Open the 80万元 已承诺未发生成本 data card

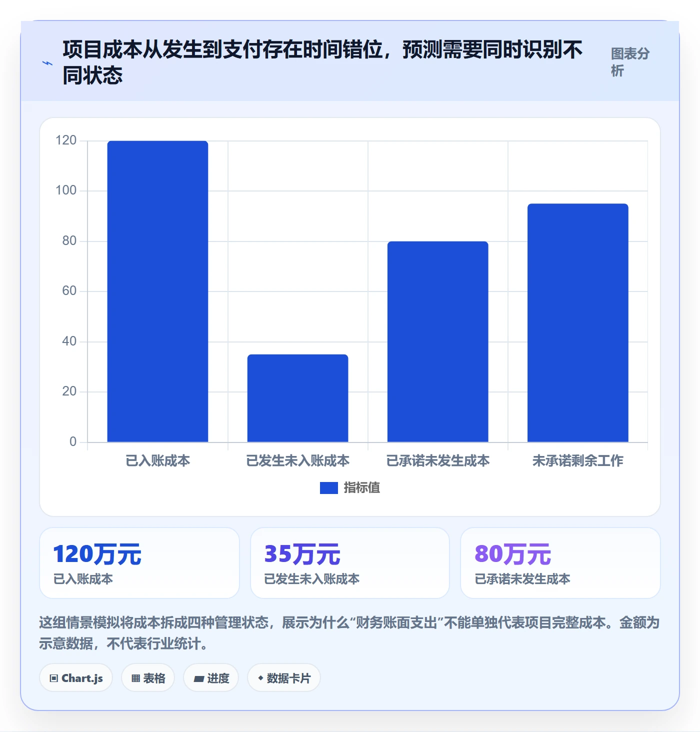pyautogui.click(x=560, y=563)
